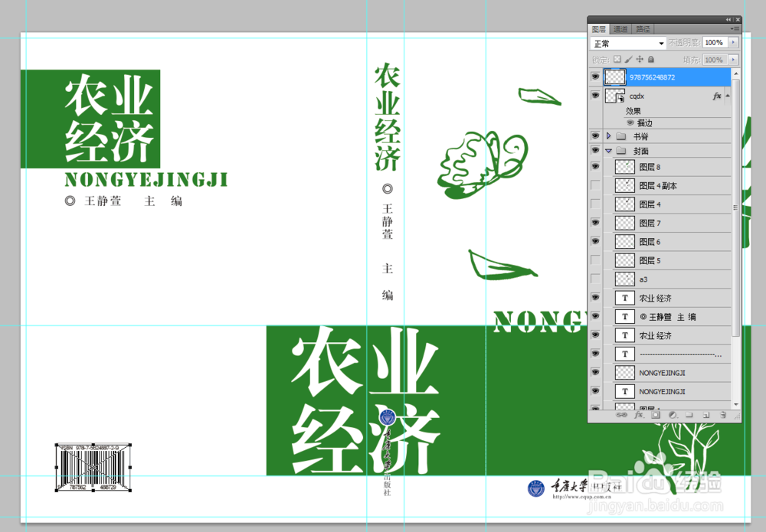Select the 书脊 group name

point(640,136)
